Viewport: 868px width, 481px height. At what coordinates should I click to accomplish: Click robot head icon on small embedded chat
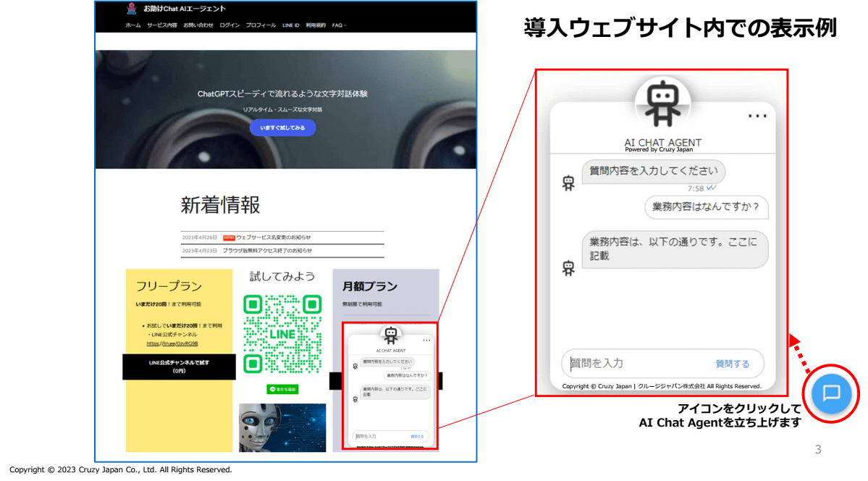(x=391, y=335)
